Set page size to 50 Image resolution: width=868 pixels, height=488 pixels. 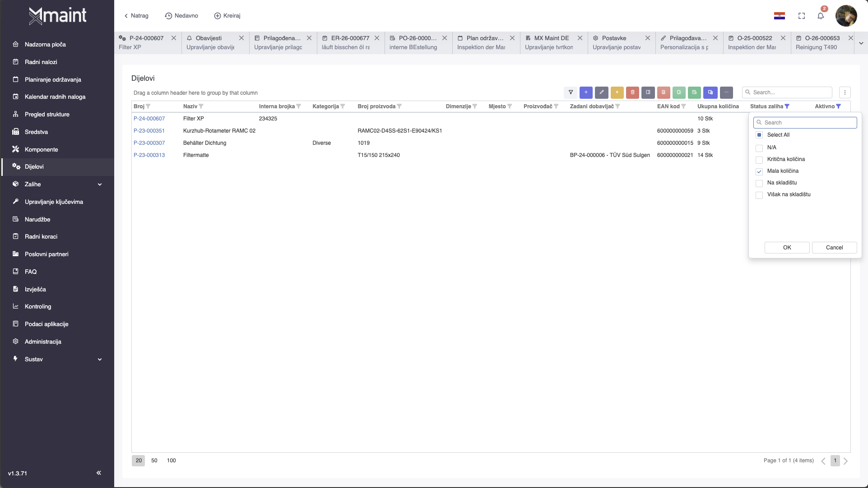point(154,460)
